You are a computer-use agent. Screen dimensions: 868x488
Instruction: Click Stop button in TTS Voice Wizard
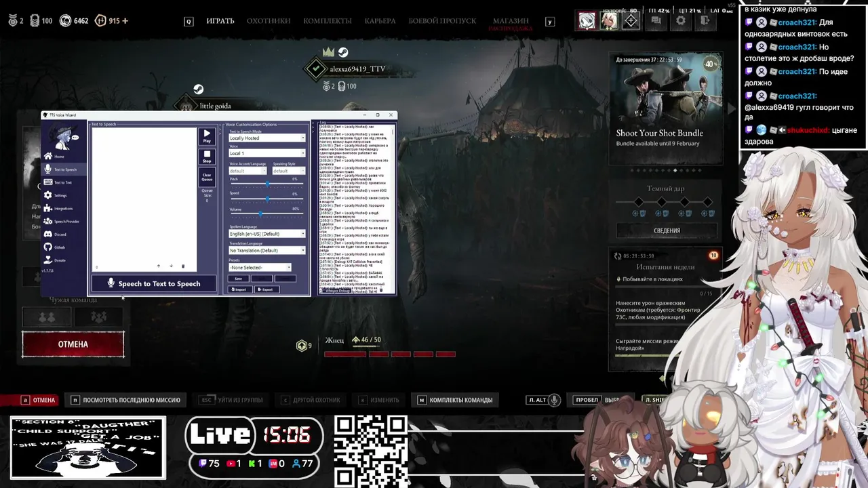(207, 157)
